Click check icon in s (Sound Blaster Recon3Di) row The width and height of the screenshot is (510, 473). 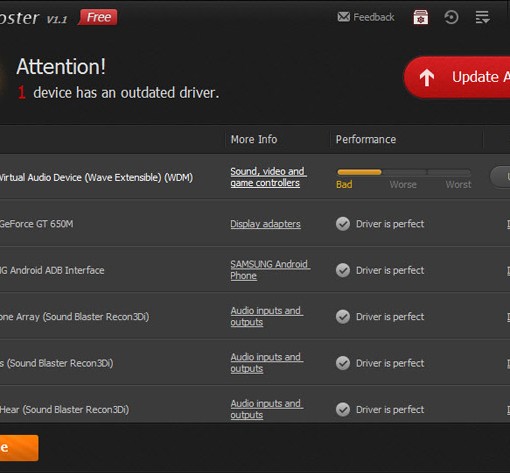(343, 363)
